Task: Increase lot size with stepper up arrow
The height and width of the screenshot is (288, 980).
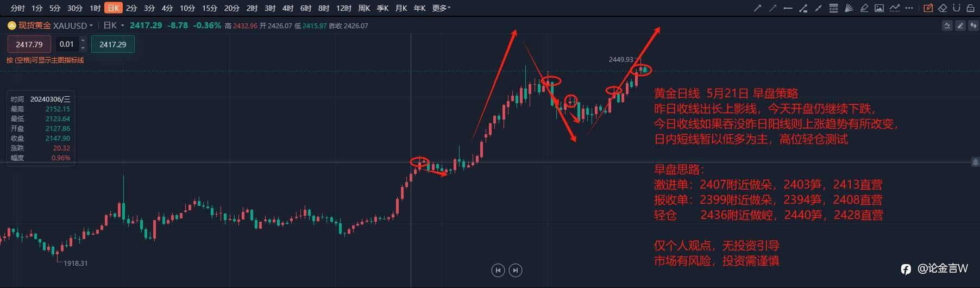Action: point(83,40)
